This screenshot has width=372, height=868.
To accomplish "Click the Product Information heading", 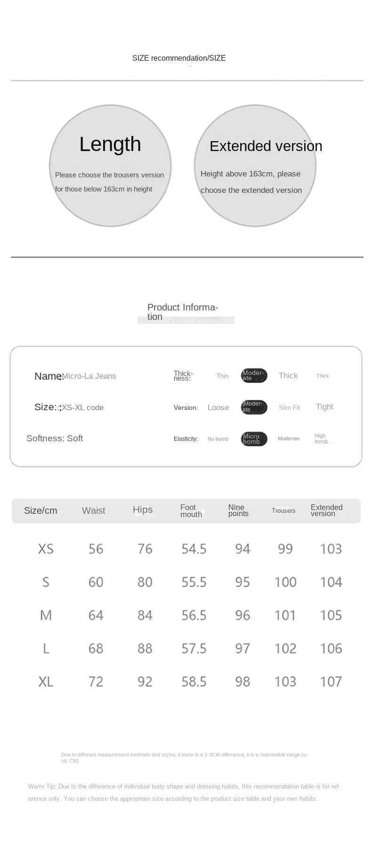I will pyautogui.click(x=183, y=312).
